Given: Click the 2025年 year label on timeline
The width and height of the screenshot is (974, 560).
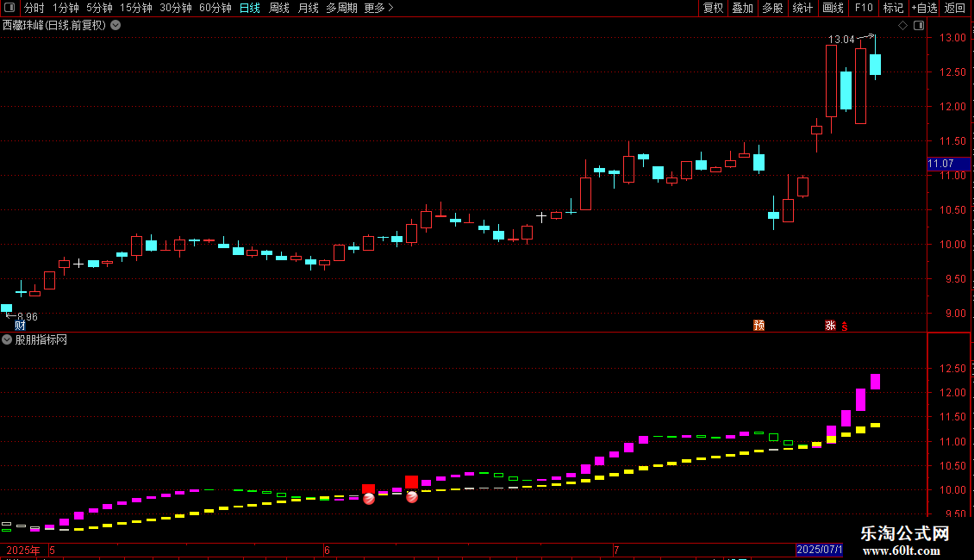Looking at the screenshot, I should pos(23,550).
